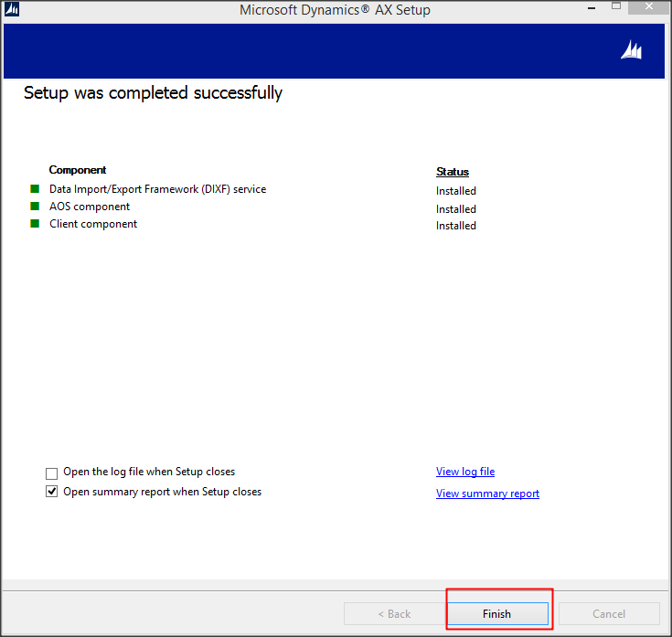Click the Back button
The image size is (672, 637).
pos(394,613)
